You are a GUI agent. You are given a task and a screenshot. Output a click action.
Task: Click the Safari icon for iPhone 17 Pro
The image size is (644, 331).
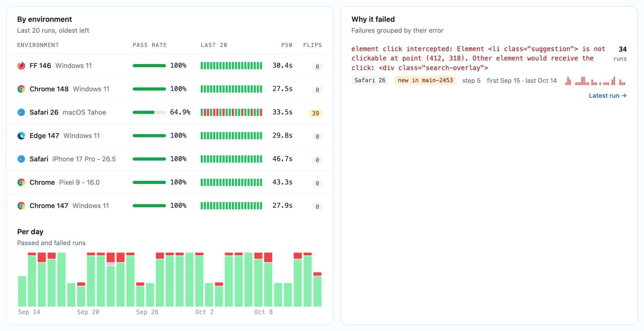[21, 159]
